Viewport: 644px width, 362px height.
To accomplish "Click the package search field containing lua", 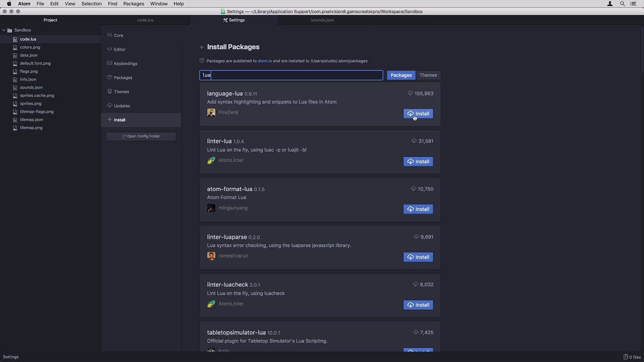I will pos(291,75).
